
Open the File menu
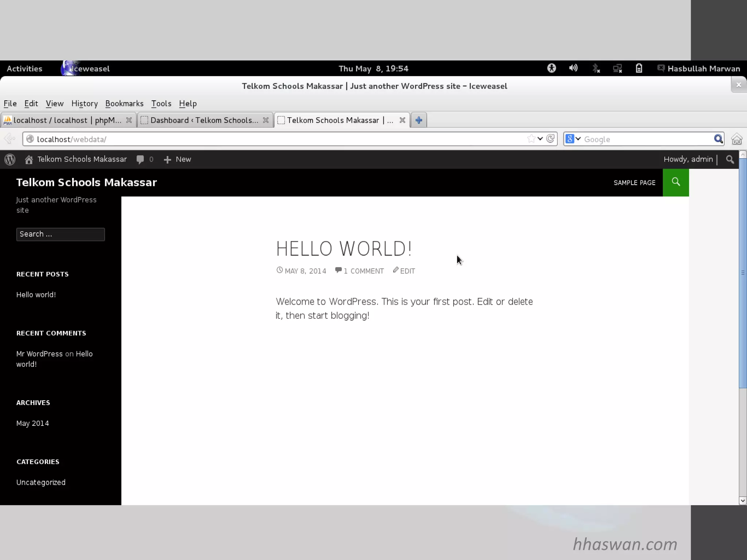(10, 104)
